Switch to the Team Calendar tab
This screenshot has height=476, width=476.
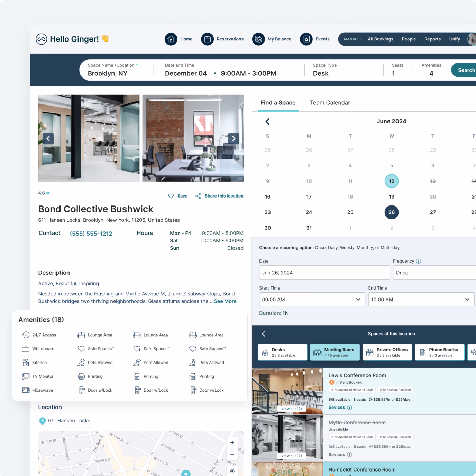click(x=330, y=102)
